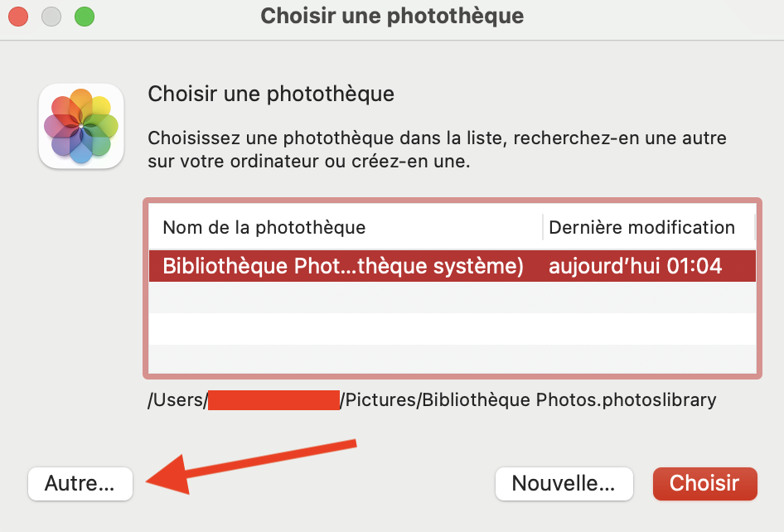Close the dialog with the red button

19,16
